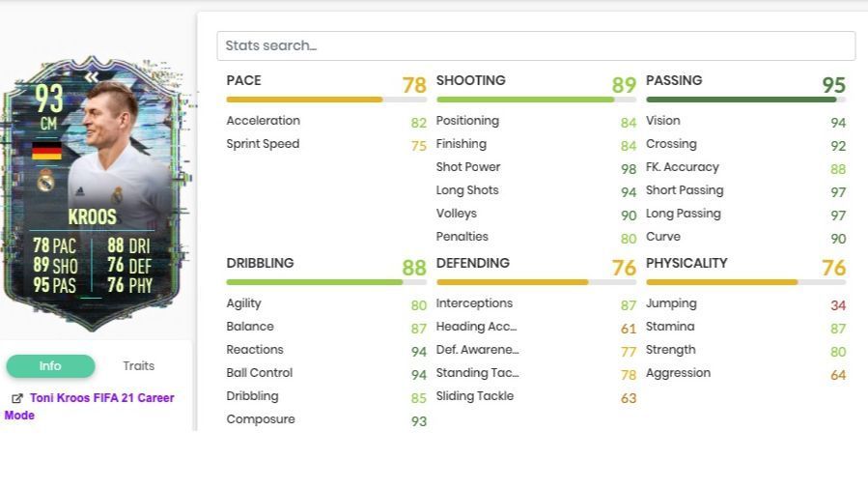Focus the Stats search field

click(536, 45)
